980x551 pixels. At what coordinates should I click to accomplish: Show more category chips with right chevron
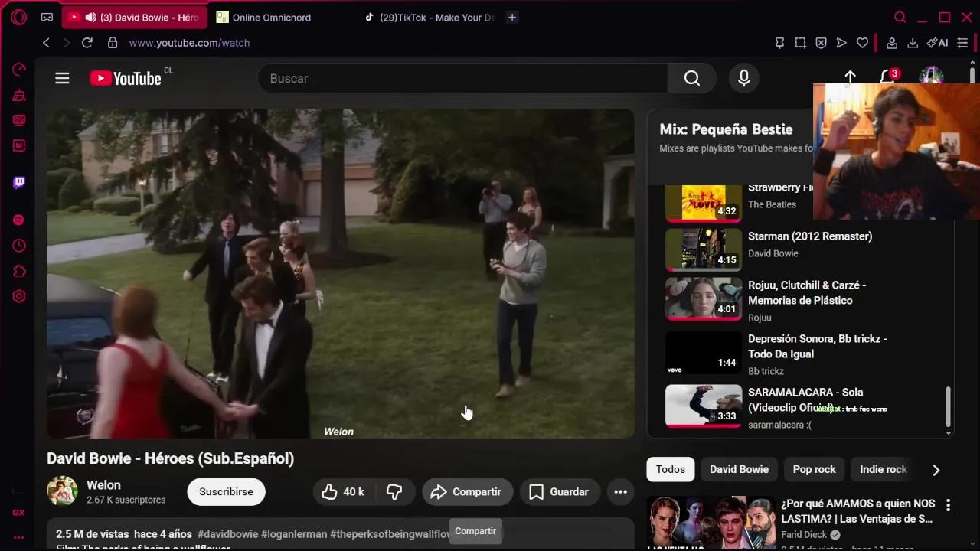(936, 470)
